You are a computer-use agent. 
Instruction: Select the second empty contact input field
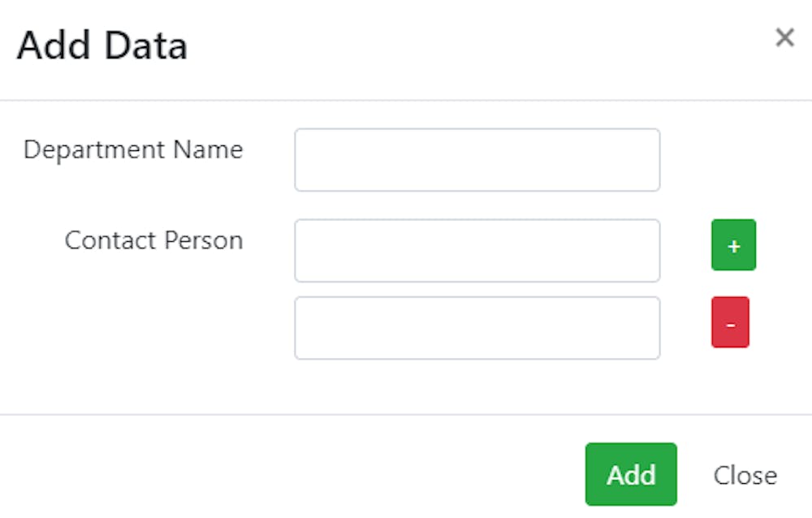point(477,328)
